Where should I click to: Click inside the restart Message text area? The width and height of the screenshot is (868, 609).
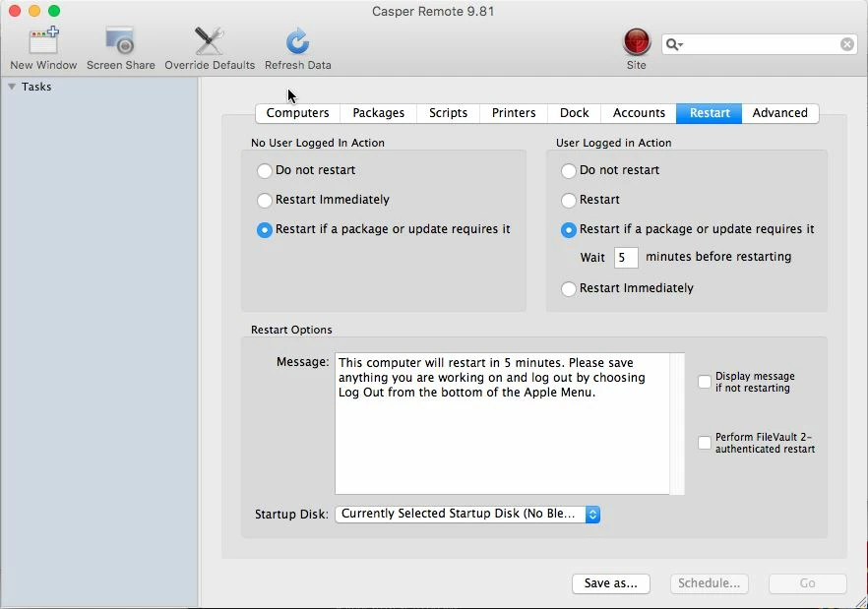pos(502,423)
